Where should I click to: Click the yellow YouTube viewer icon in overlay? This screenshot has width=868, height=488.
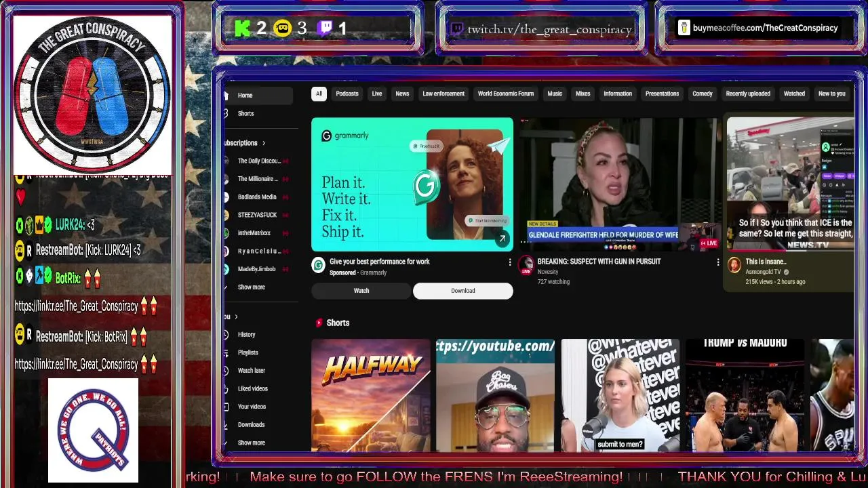coord(283,28)
